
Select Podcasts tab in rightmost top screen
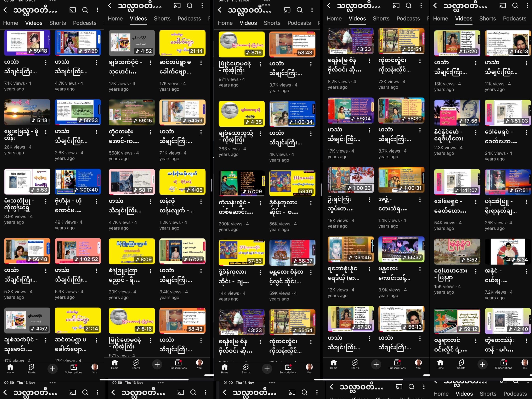(x=514, y=19)
